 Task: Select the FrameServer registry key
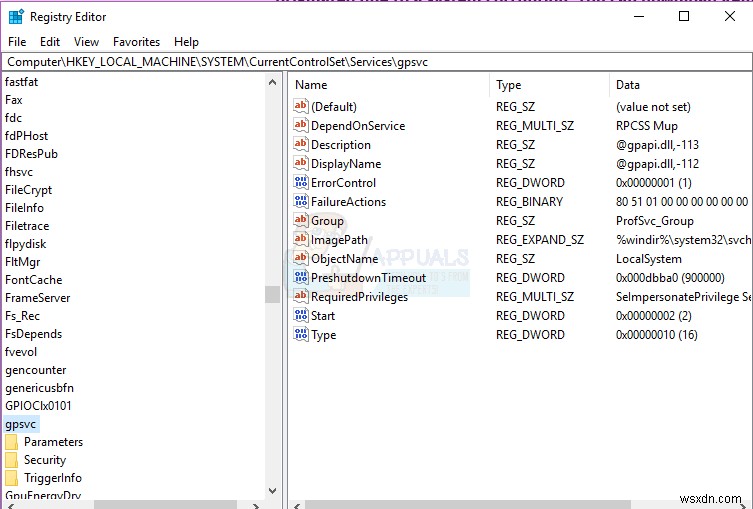[x=37, y=298]
